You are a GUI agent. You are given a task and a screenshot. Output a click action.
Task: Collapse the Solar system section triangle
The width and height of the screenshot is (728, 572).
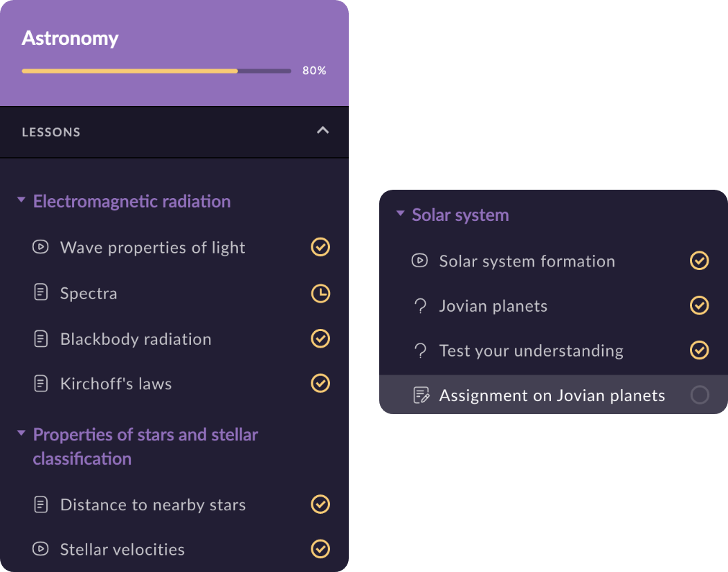(400, 214)
